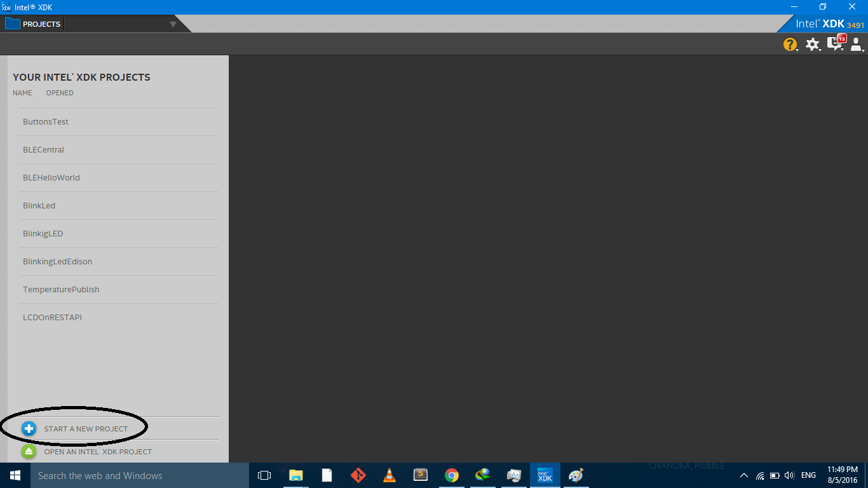Open the TemperaturePublish project

pos(119,290)
